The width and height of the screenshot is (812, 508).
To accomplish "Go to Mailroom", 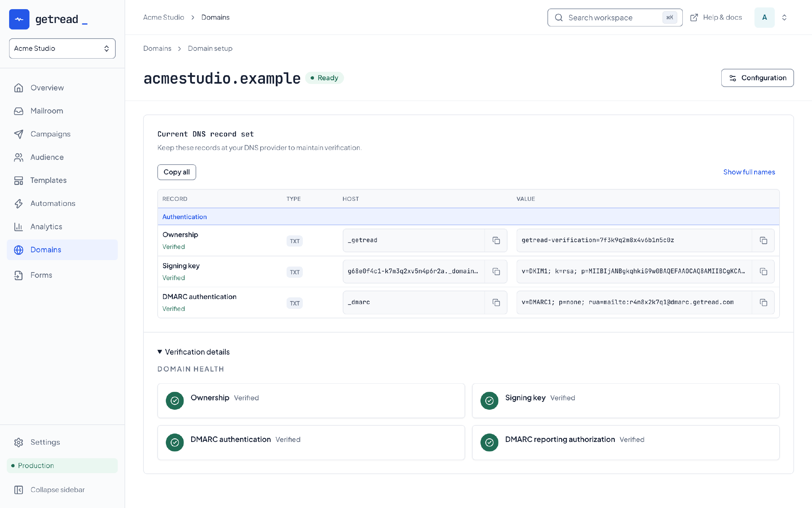I will coord(62,111).
